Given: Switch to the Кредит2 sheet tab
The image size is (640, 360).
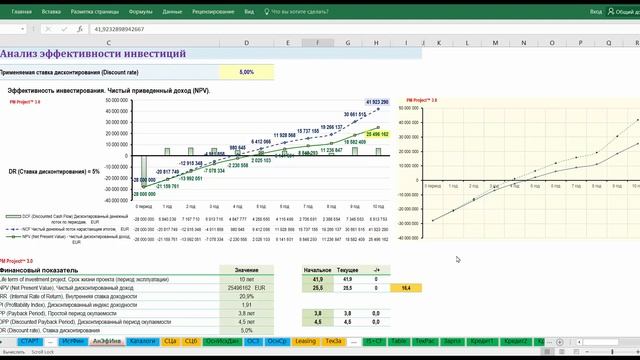Looking at the screenshot, I should (x=516, y=341).
